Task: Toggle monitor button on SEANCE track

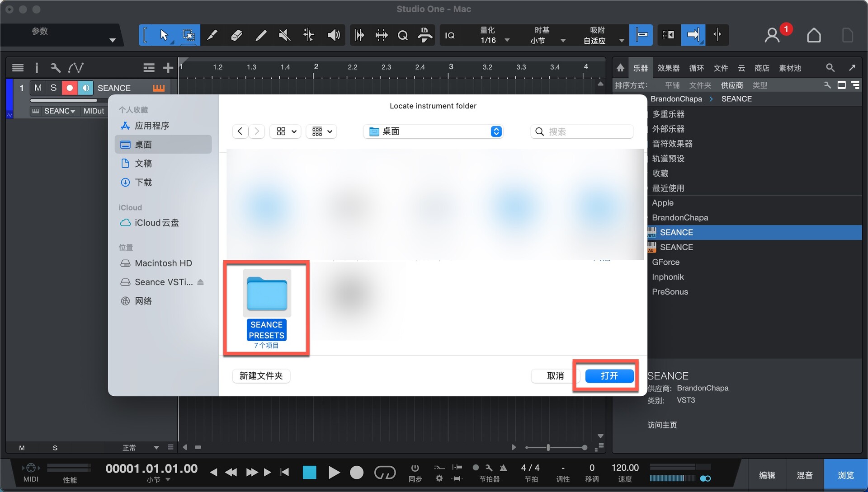Action: [85, 88]
